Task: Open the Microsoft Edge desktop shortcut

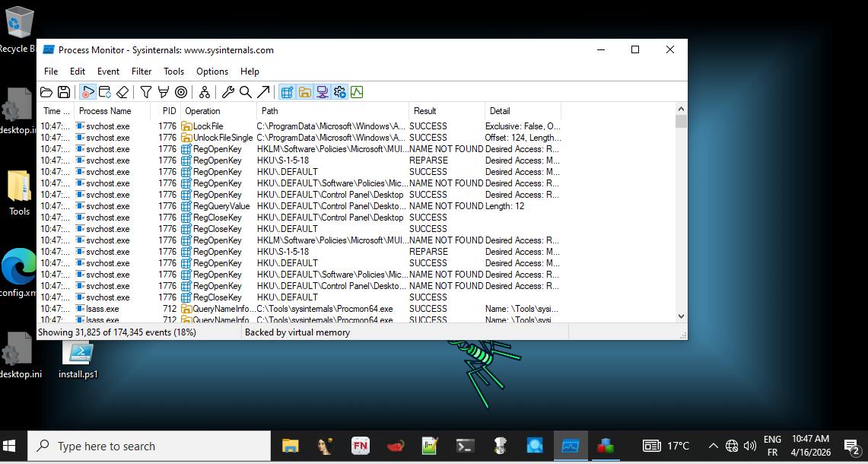Action: point(19,265)
